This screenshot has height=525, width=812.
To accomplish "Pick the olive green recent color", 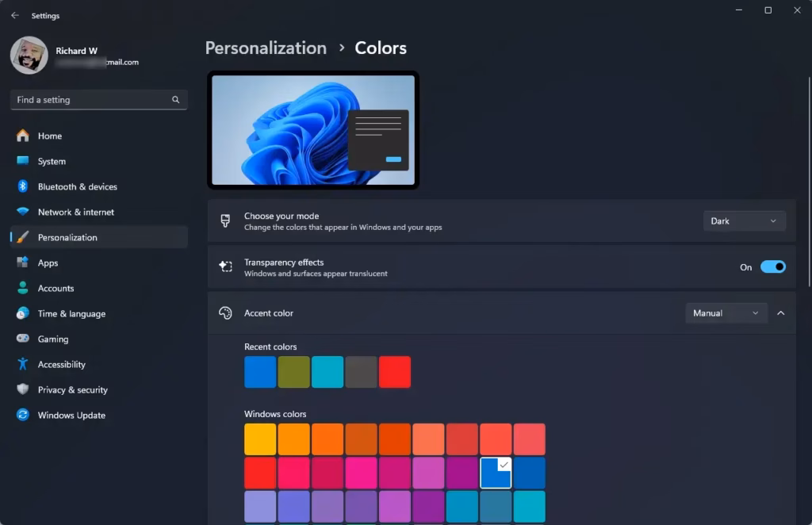I will (293, 372).
